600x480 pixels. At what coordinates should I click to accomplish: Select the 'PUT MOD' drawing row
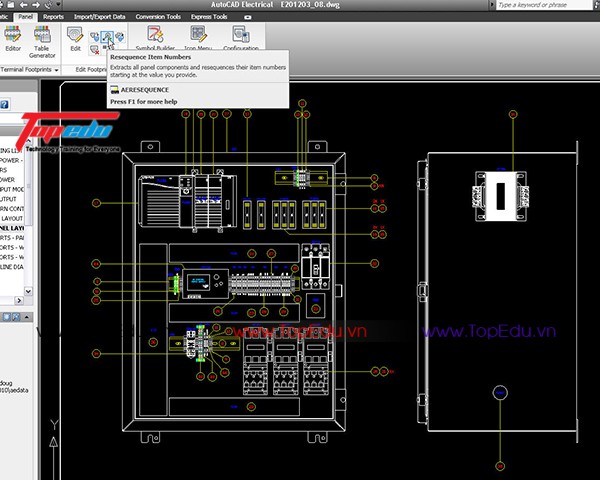(12, 189)
